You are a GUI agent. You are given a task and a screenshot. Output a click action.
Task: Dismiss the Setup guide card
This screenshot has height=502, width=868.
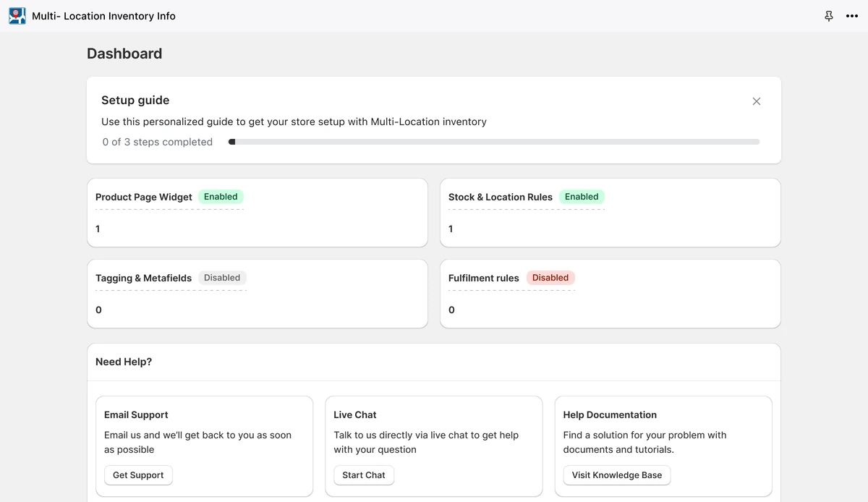pyautogui.click(x=757, y=101)
